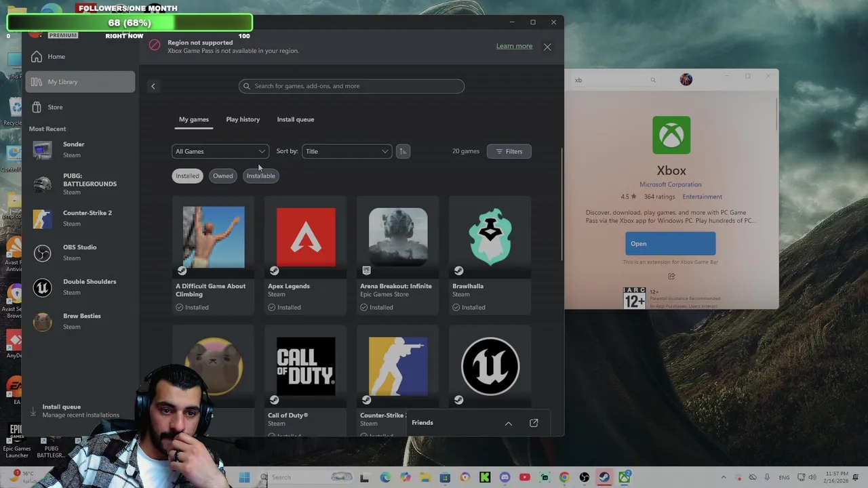
Task: Open the Brawlhalla game tile
Action: (490, 256)
